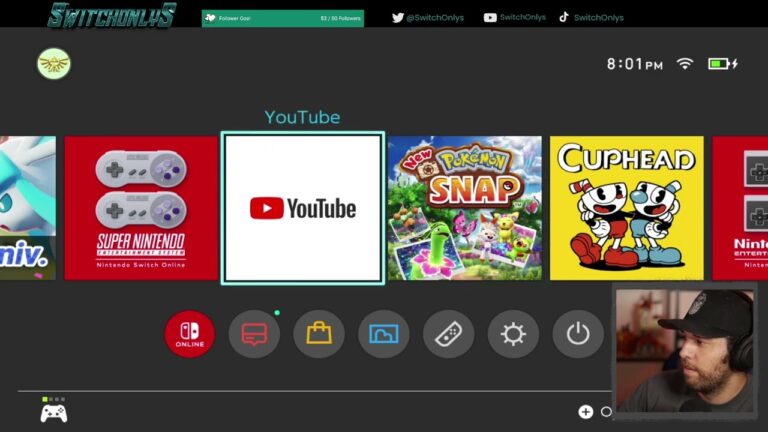Click the SwitchOnlys stream logo
Image resolution: width=768 pixels, height=432 pixels.
(112, 15)
